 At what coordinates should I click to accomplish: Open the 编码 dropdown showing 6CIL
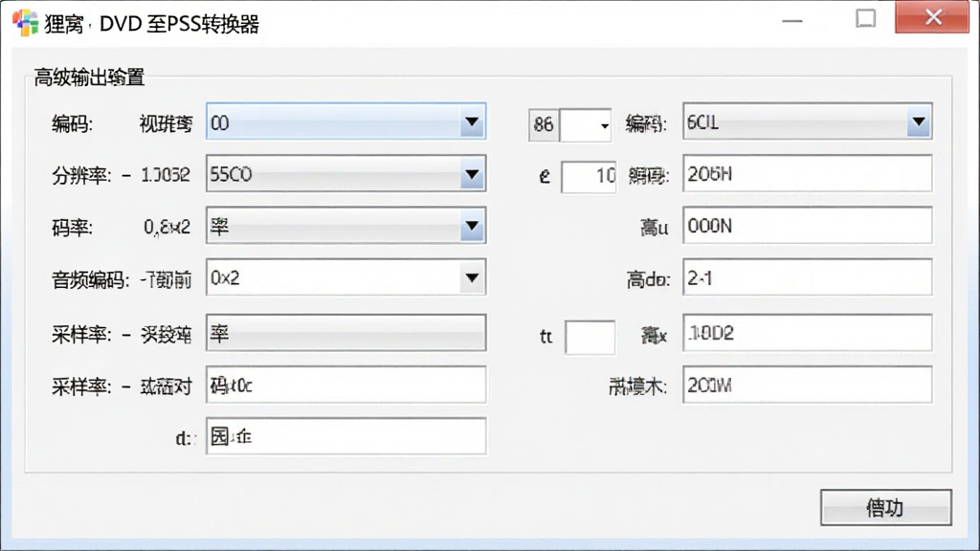807,121
